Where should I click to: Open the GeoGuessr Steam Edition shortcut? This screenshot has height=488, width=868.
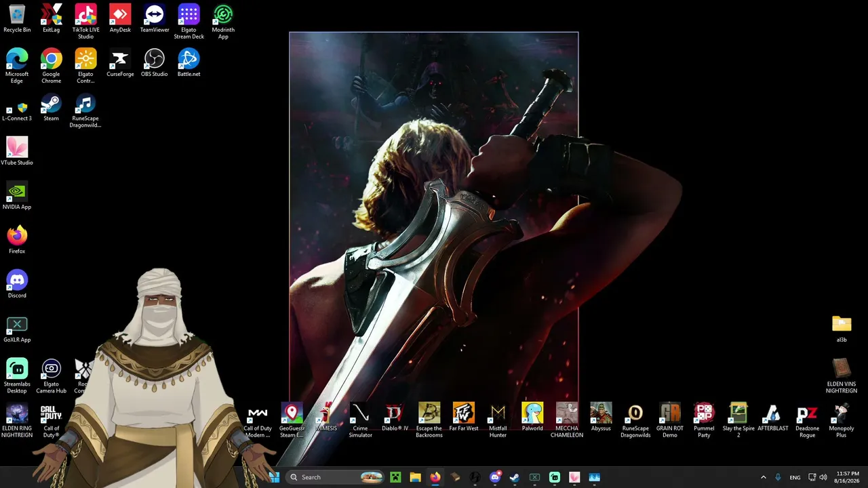click(x=292, y=420)
